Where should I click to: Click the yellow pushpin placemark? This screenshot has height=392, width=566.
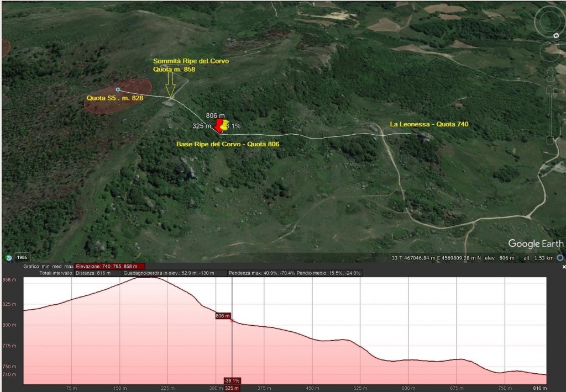224,125
